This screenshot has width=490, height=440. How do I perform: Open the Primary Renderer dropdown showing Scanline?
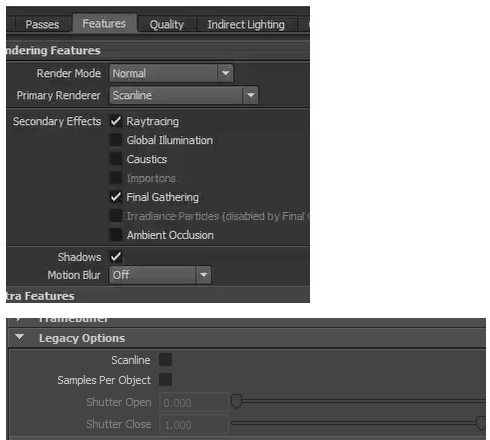tap(184, 95)
